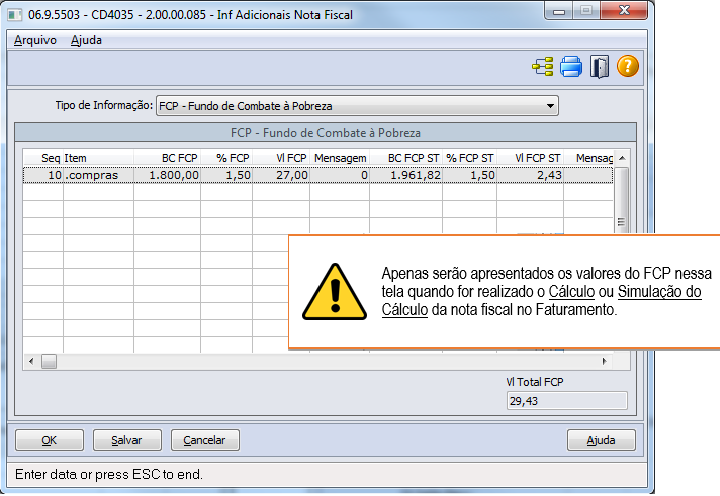Click the Salvar button

(126, 440)
